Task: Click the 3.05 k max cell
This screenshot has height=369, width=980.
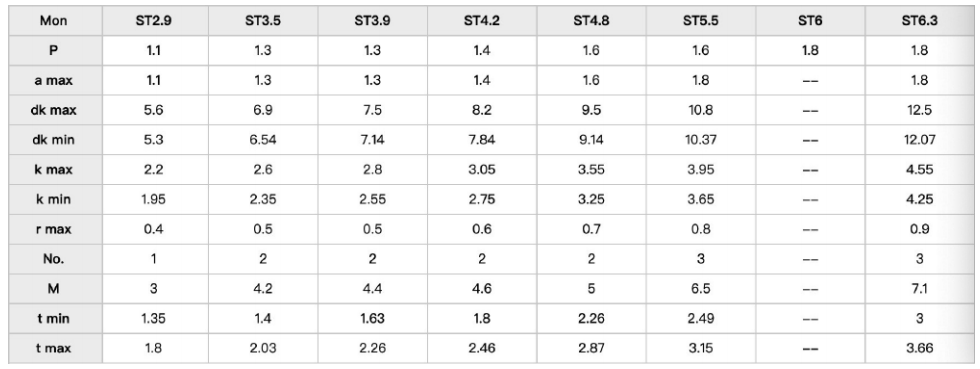Action: point(482,169)
